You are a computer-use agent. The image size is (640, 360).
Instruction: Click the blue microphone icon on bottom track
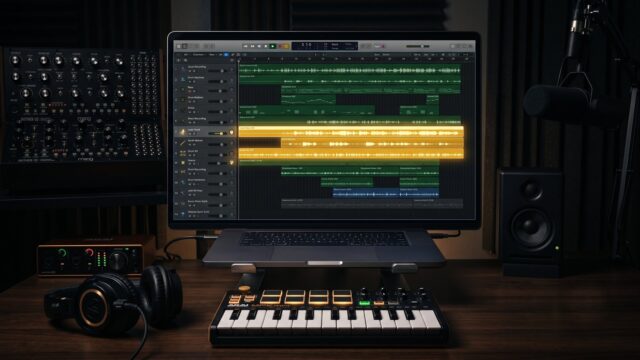point(182,214)
